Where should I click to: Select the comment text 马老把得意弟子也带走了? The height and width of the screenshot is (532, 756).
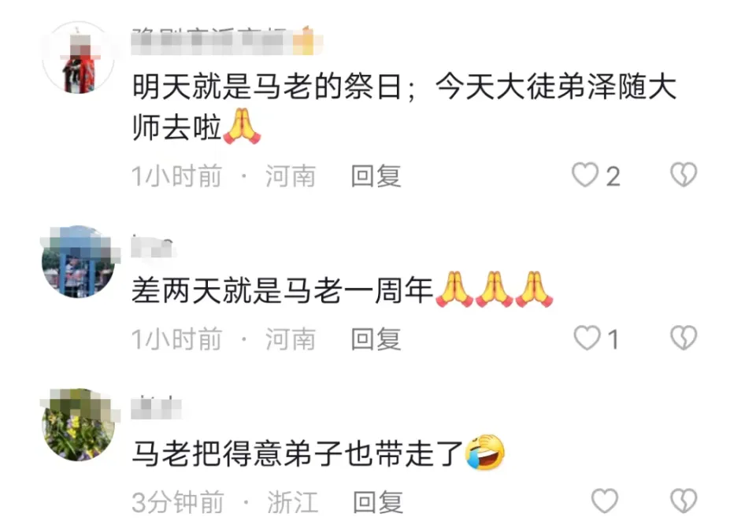pyautogui.click(x=298, y=453)
